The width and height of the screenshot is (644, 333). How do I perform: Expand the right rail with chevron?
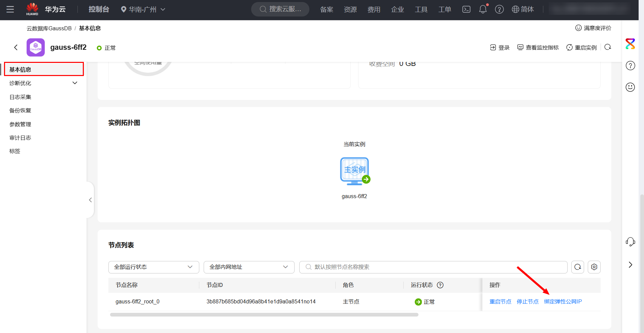click(630, 265)
